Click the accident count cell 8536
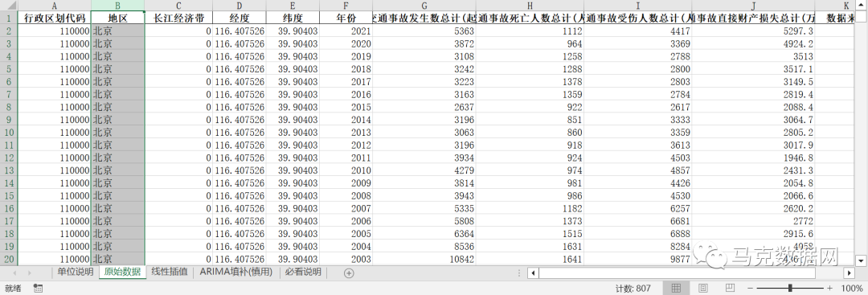This screenshot has height=295, width=868. [x=424, y=246]
